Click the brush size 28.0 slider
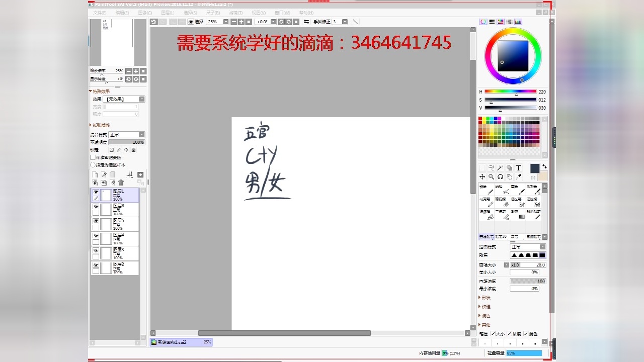 click(528, 264)
